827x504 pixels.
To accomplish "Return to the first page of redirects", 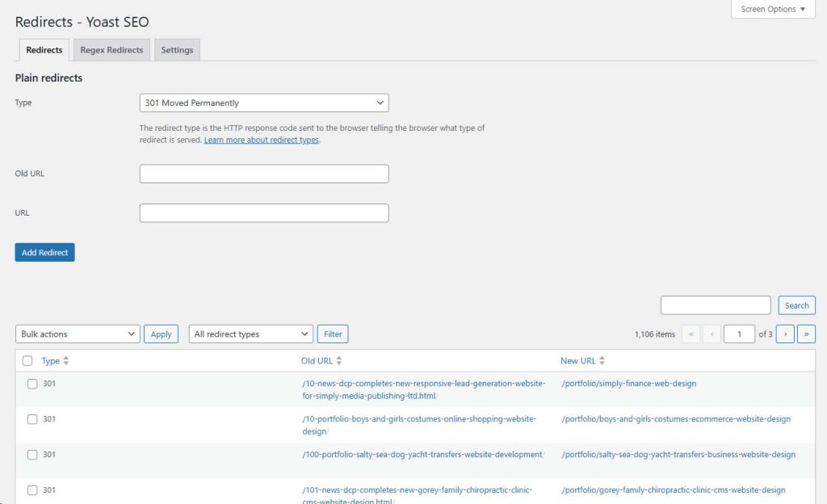I will pos(691,334).
